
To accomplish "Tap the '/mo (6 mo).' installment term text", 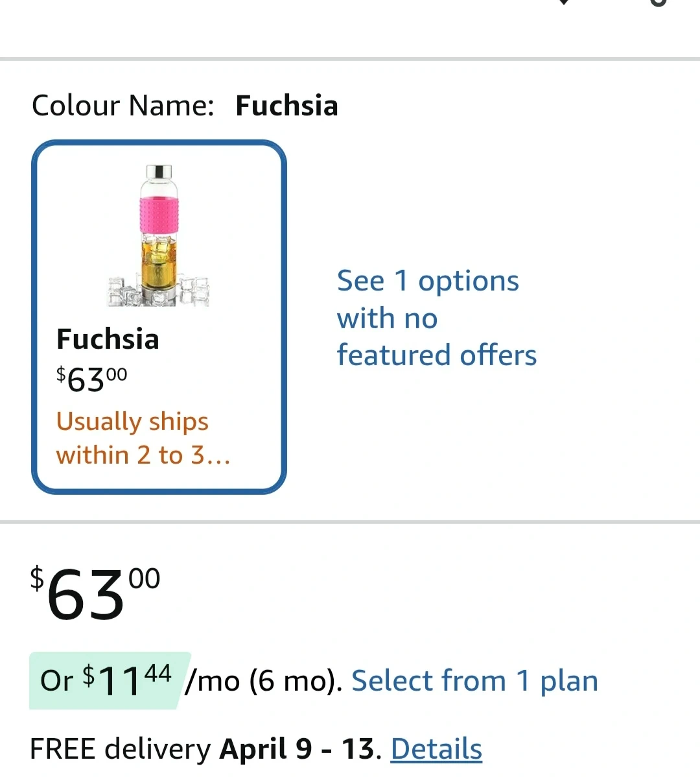I will pos(263,680).
